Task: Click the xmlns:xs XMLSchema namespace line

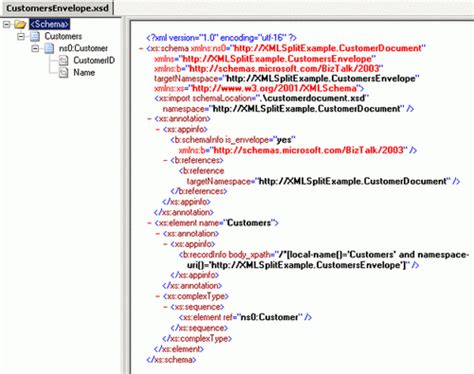Action: pos(259,88)
